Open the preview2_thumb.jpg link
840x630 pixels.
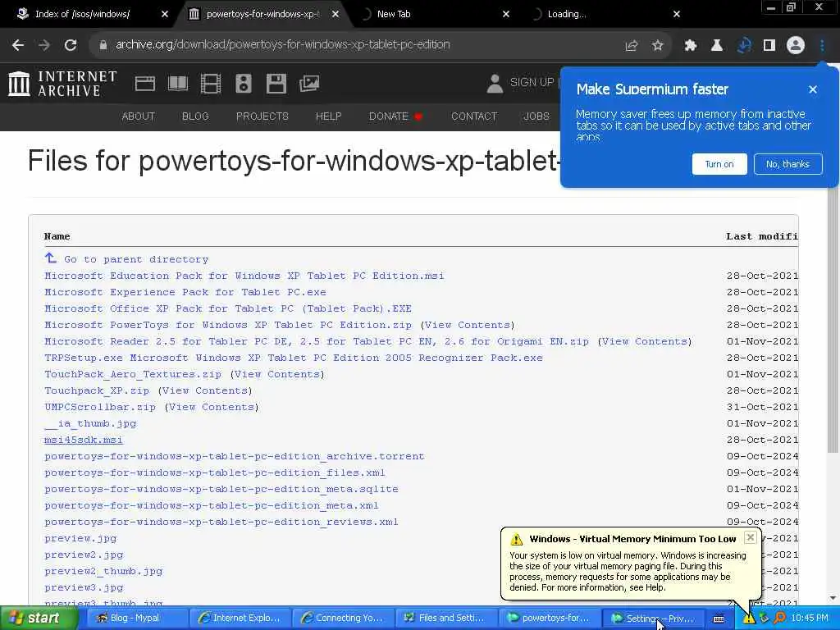[x=103, y=571]
